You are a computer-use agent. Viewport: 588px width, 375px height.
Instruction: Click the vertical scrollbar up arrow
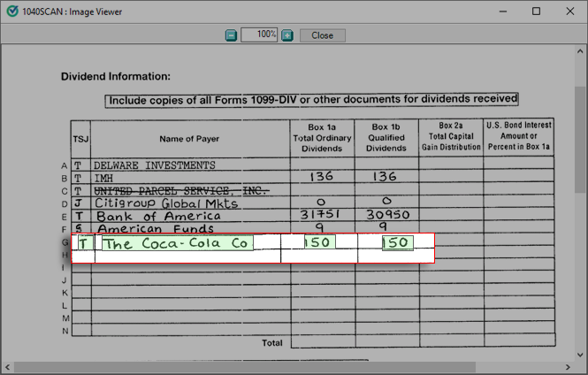[x=580, y=51]
